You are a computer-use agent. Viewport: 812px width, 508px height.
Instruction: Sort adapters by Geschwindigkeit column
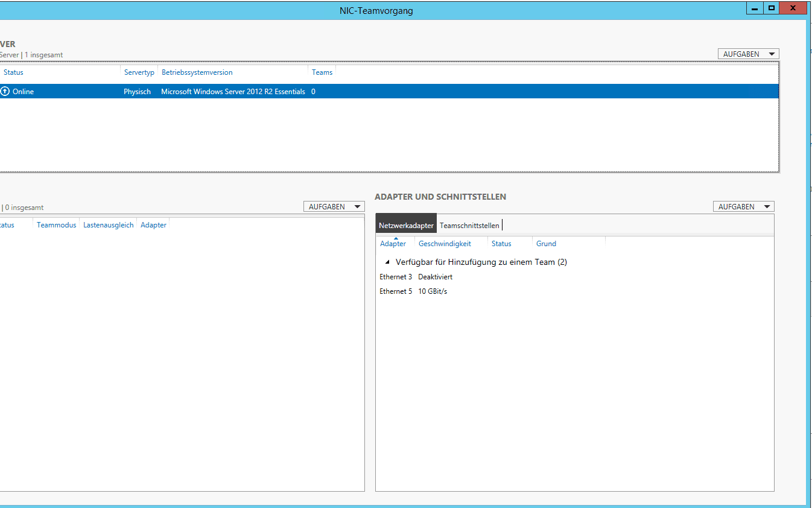(x=445, y=244)
